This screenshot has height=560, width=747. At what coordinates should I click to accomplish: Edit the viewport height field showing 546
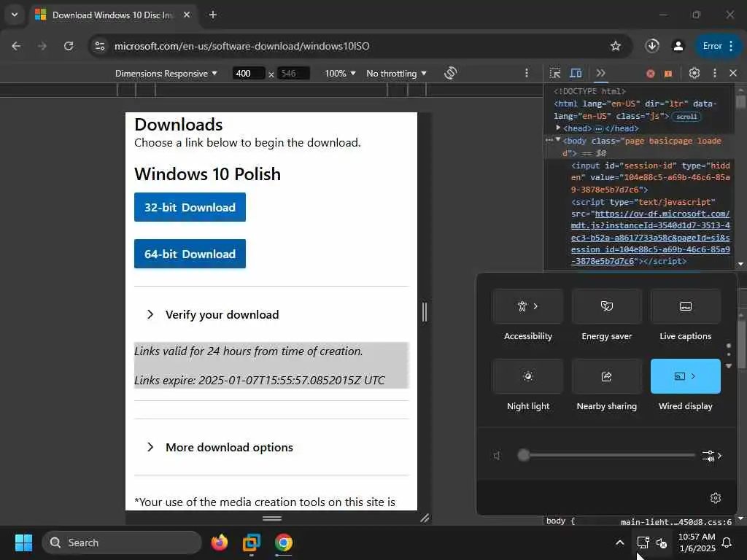[x=293, y=74]
